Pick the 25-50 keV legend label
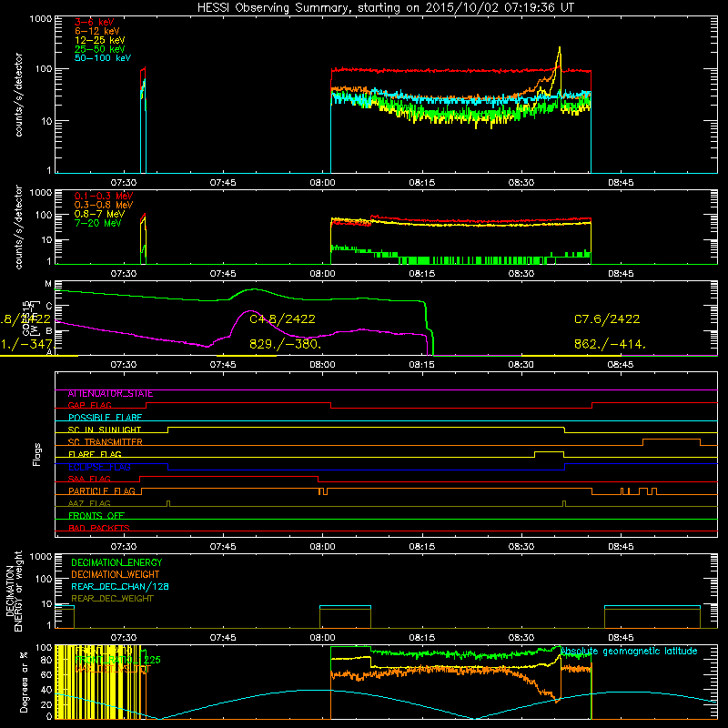 click(x=99, y=49)
